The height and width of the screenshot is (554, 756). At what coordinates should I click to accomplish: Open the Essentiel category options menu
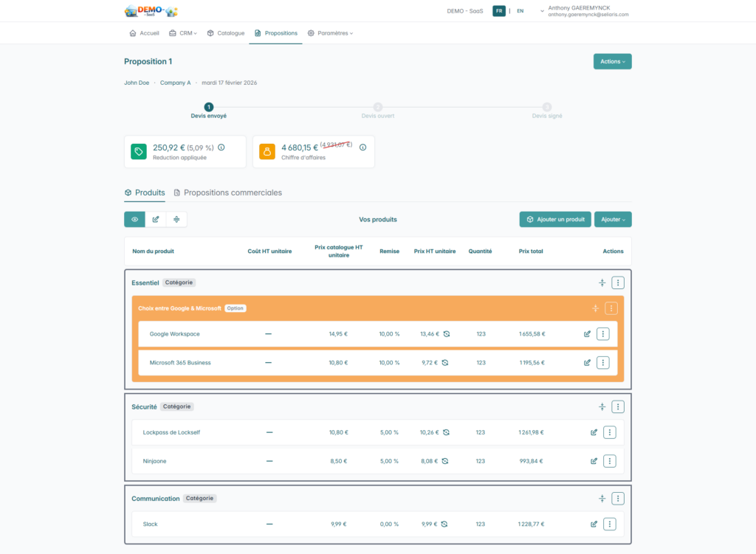tap(619, 283)
